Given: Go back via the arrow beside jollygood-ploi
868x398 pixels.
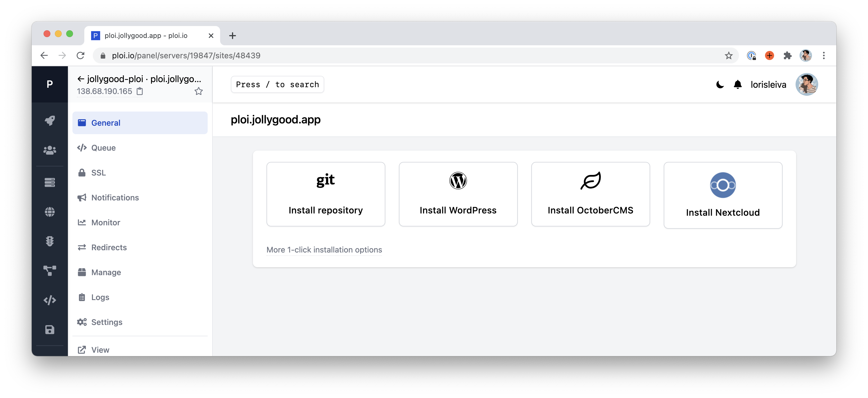Looking at the screenshot, I should coord(81,79).
